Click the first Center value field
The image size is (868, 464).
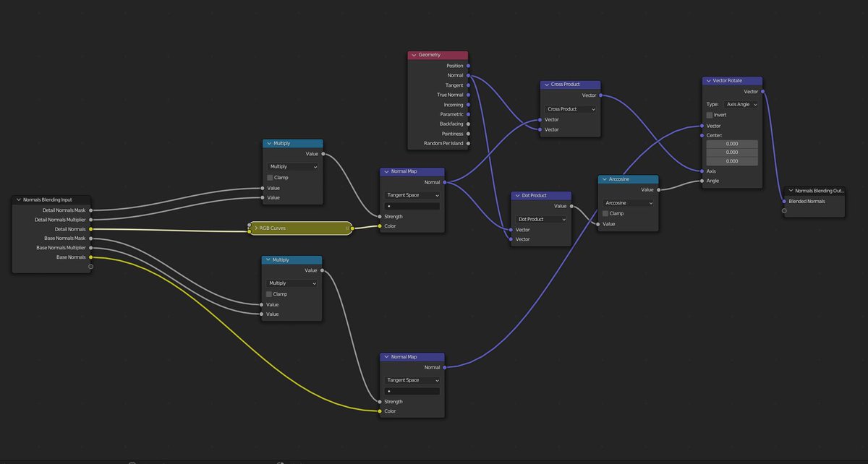pos(732,144)
